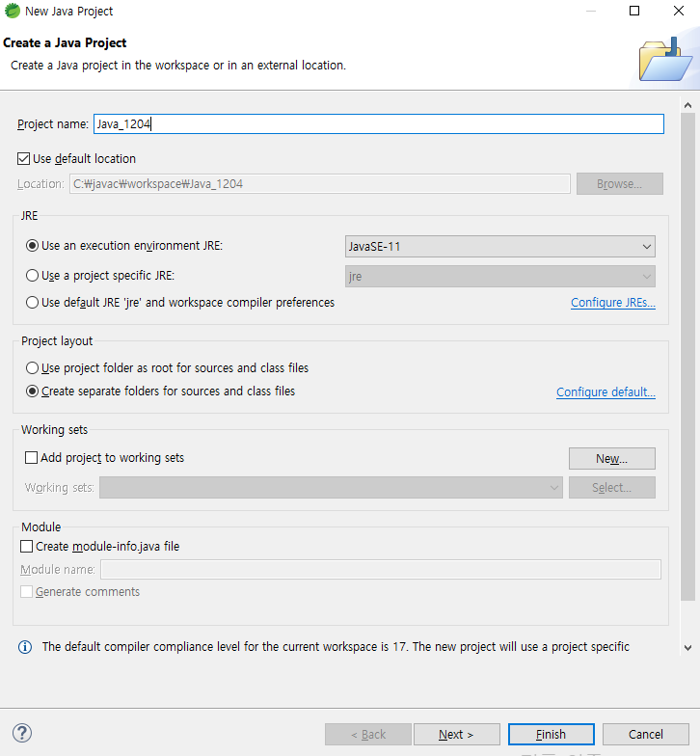Click the Next > button
Screen dimensions: 700x756
[x=457, y=735]
